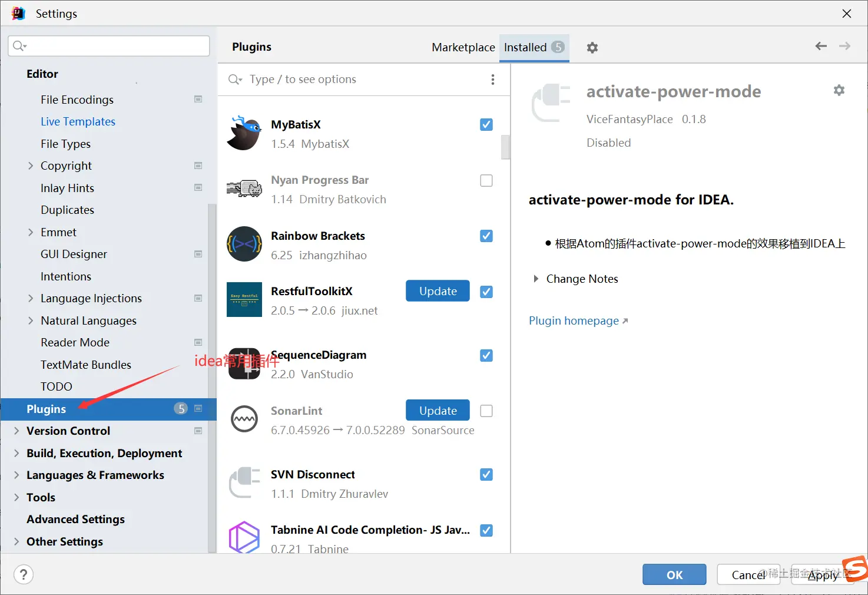Click the settings tree scrollbar thumb
Screen dimensions: 868x595
pos(212,377)
